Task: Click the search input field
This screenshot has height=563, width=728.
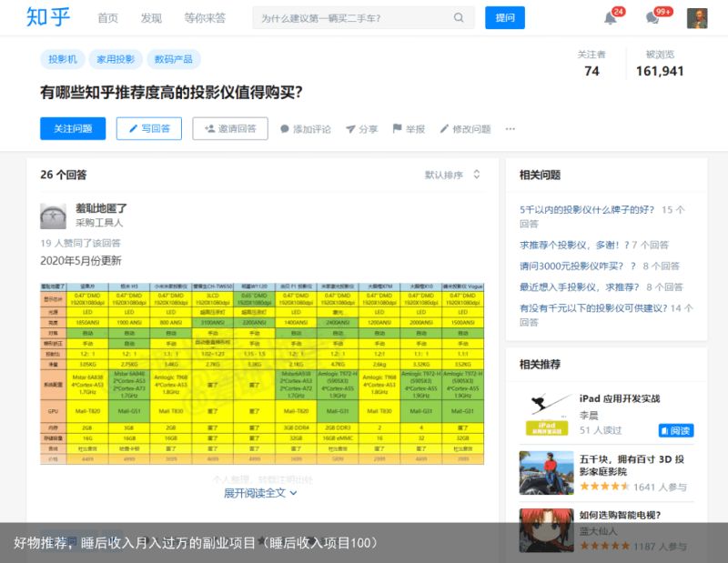Action: click(x=363, y=17)
